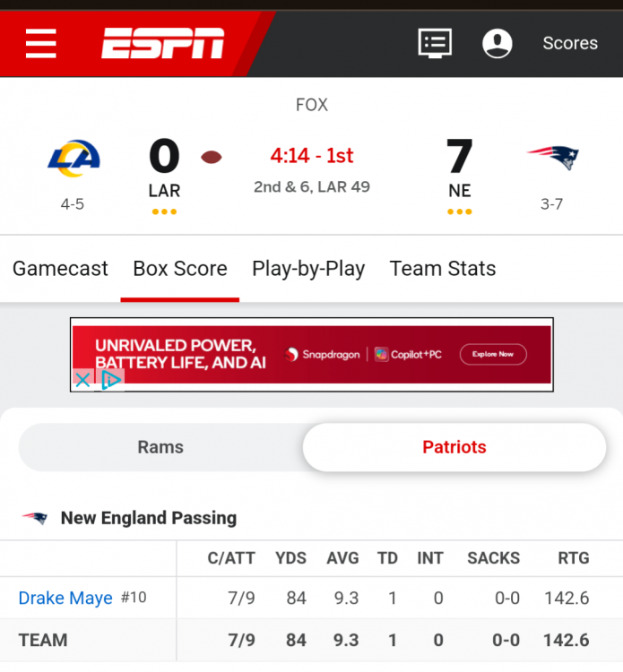Switch box score to Patriots

(454, 447)
